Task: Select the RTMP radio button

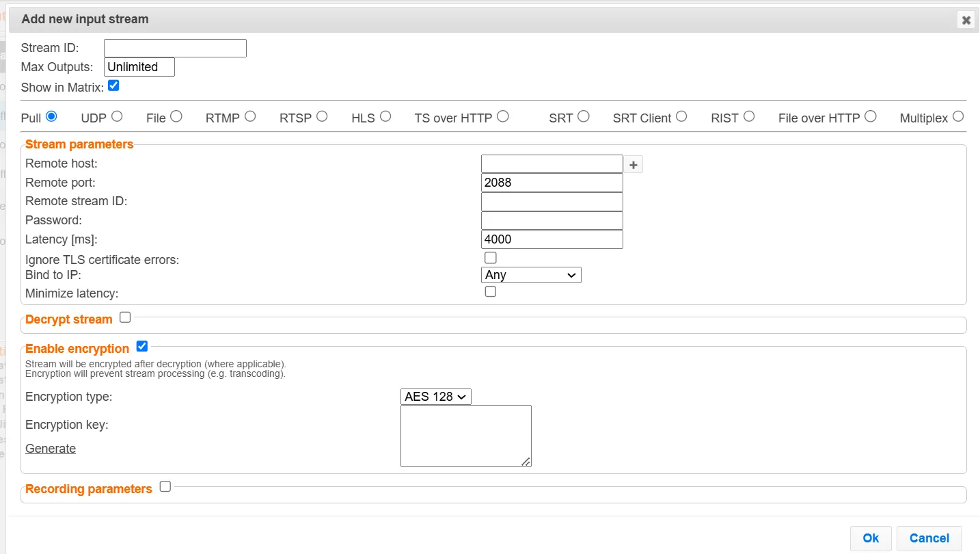Action: 250,116
